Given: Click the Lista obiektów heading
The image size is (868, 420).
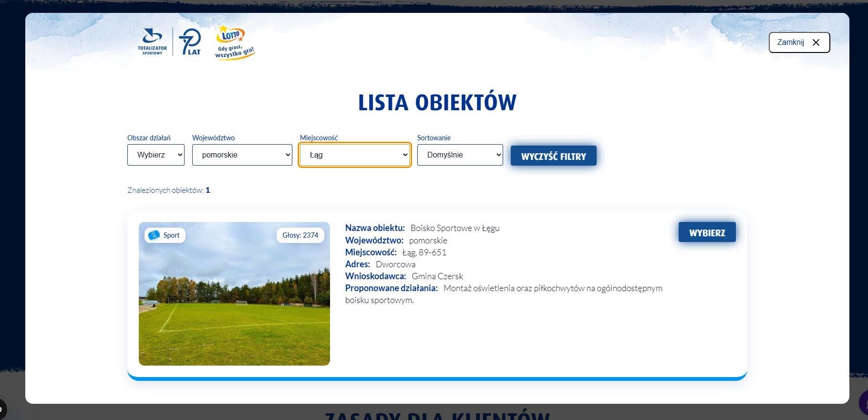Looking at the screenshot, I should (437, 103).
